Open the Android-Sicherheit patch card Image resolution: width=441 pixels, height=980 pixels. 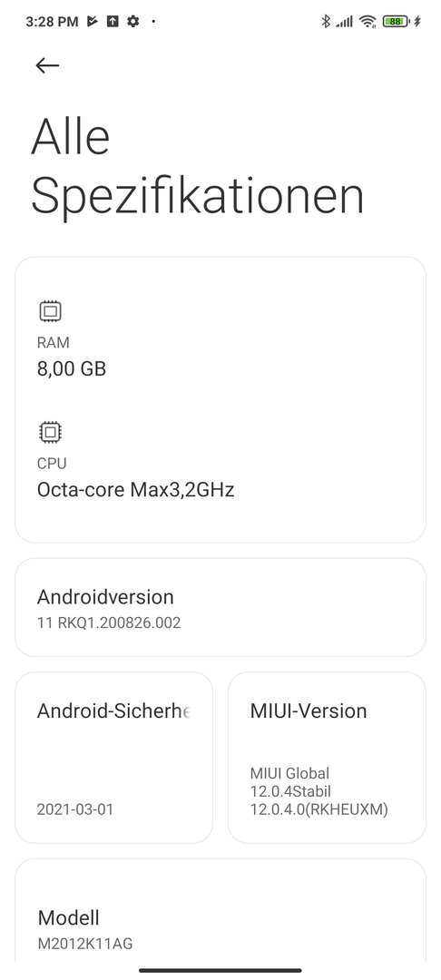click(x=113, y=758)
